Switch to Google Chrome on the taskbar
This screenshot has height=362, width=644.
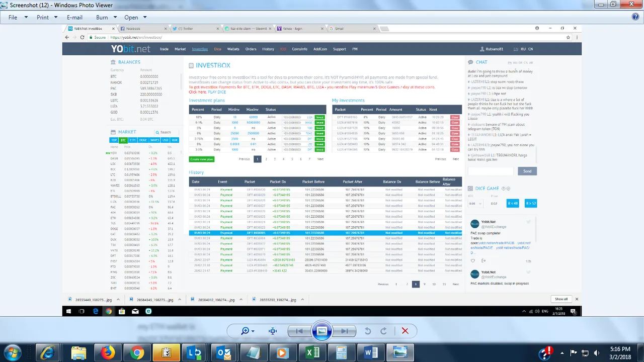pyautogui.click(x=137, y=352)
